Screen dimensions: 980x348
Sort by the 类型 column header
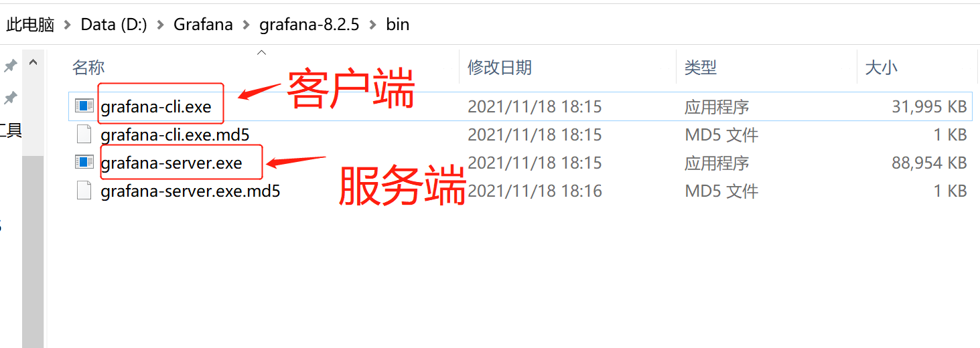coord(701,67)
